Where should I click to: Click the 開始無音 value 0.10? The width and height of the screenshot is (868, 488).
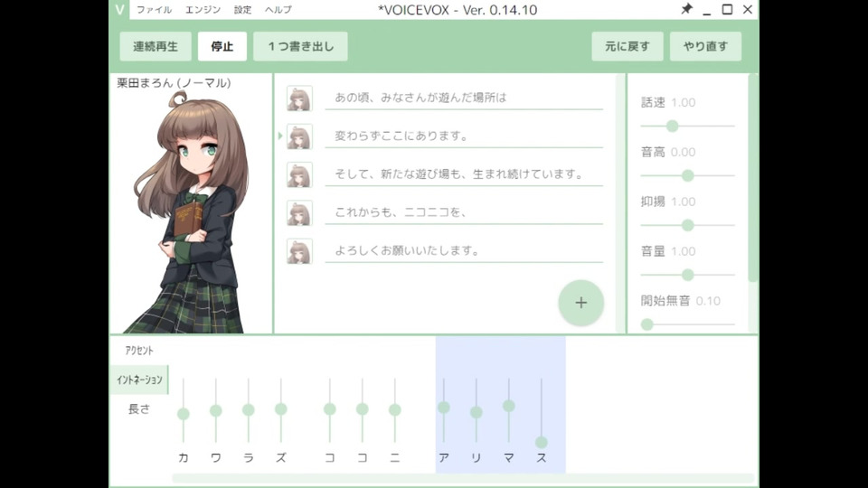[x=708, y=301]
